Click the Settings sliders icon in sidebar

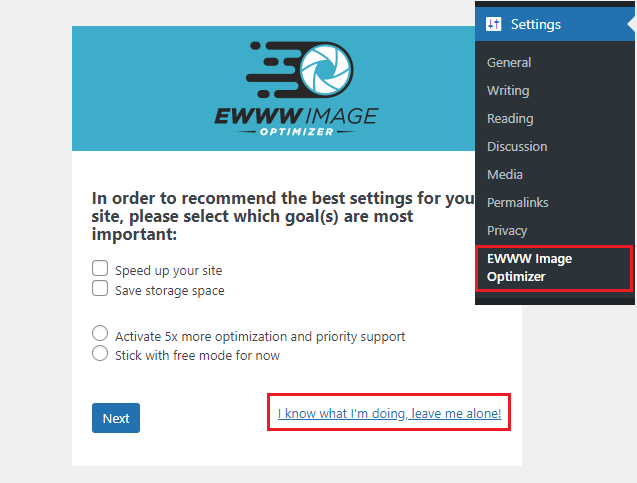[x=493, y=25]
